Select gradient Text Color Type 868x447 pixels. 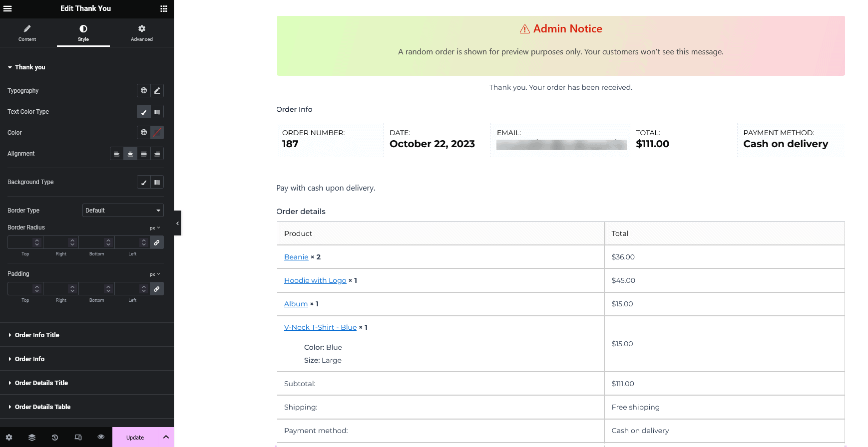pyautogui.click(x=157, y=112)
